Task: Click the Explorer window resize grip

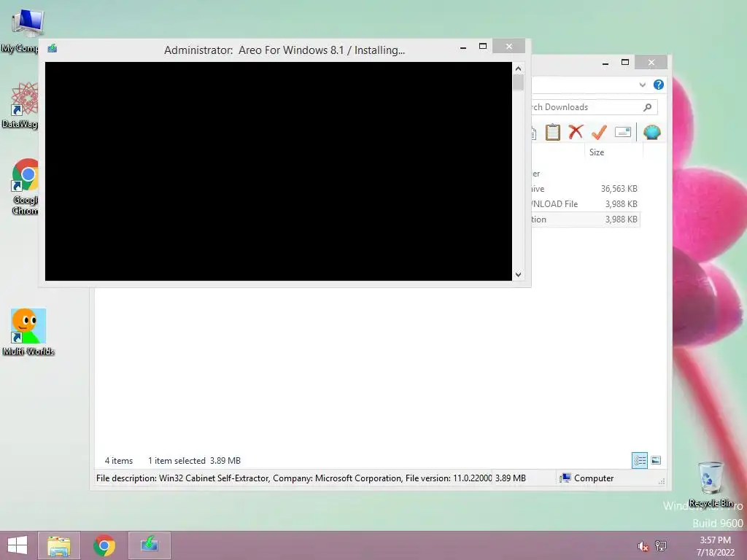Action: (x=661, y=481)
